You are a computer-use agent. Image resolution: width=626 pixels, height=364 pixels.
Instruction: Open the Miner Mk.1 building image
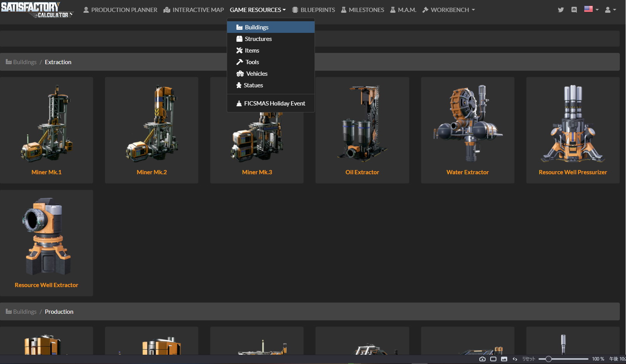[x=46, y=124]
